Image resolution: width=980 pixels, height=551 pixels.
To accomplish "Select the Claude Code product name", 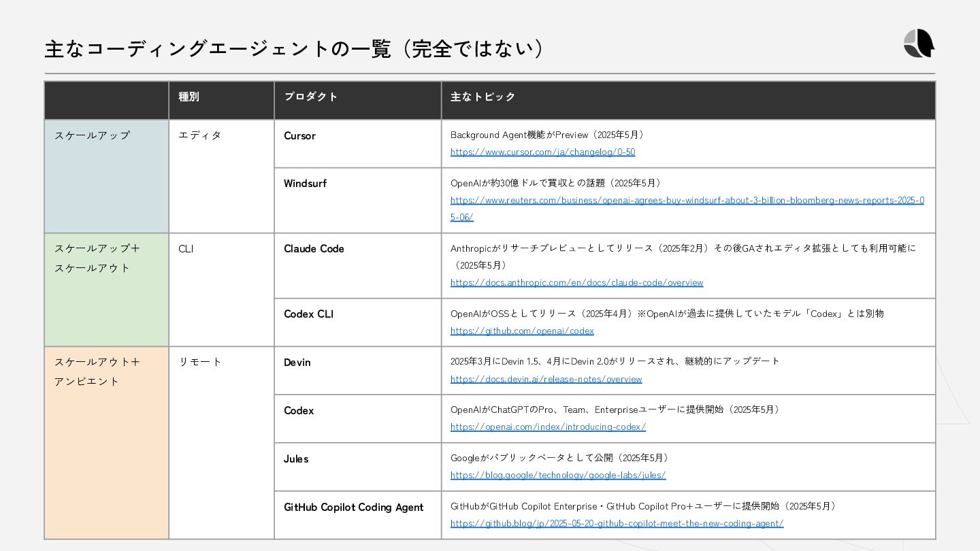I will tap(314, 249).
